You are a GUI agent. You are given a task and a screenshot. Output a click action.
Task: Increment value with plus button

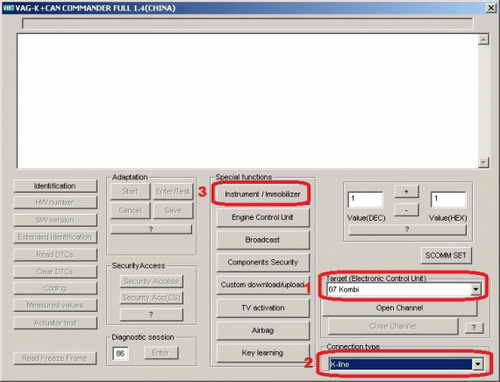[x=406, y=191]
